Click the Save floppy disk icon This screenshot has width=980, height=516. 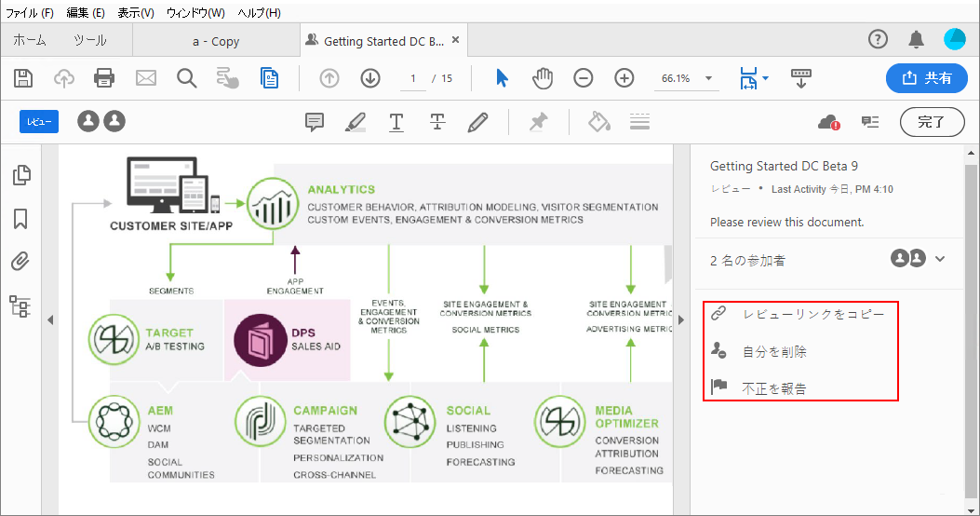23,78
